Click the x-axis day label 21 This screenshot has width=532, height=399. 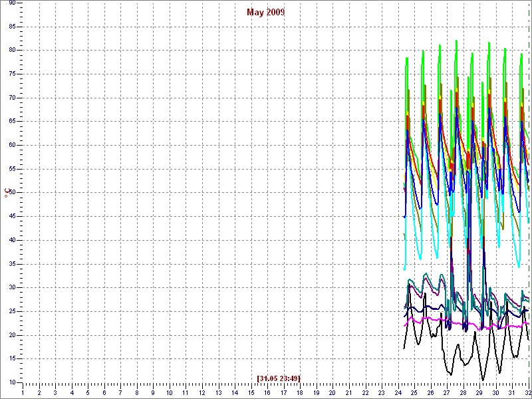[348, 393]
